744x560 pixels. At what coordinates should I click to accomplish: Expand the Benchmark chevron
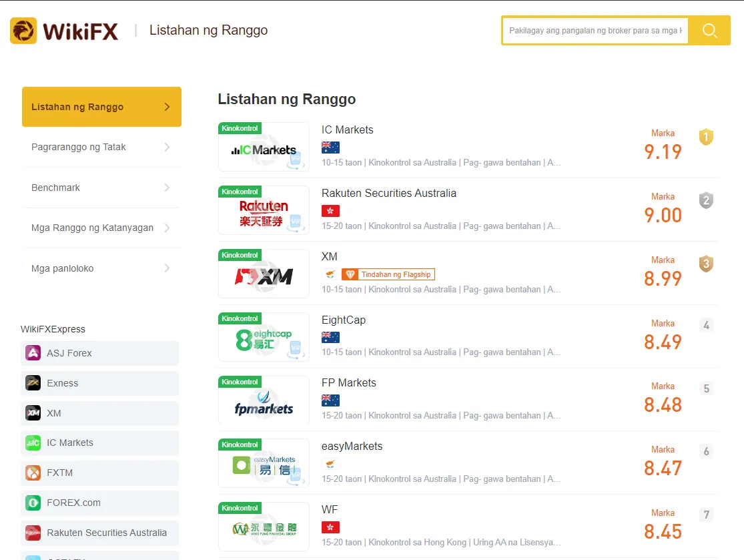(x=167, y=188)
